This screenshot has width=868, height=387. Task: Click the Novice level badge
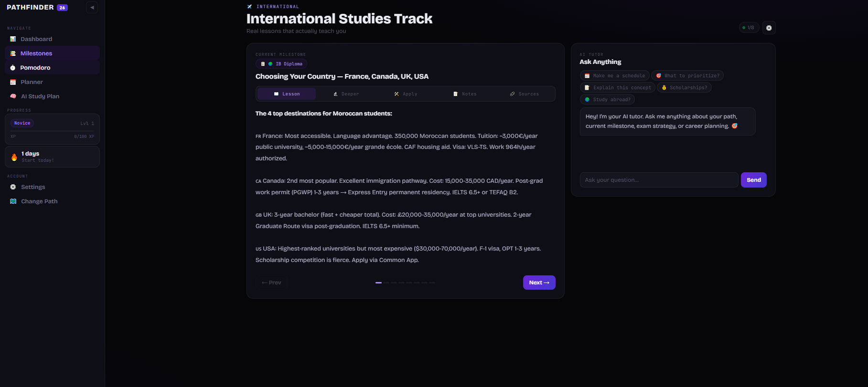(x=22, y=123)
